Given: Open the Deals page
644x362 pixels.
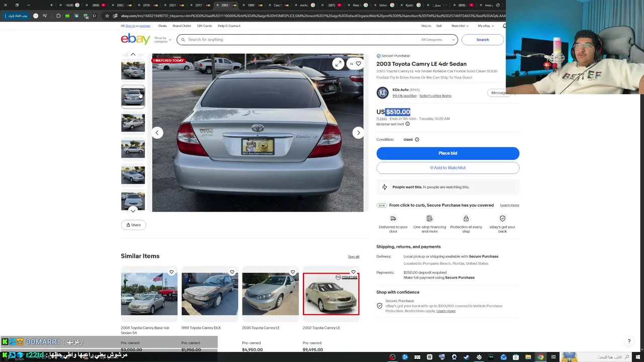Looking at the screenshot, I should pyautogui.click(x=163, y=26).
